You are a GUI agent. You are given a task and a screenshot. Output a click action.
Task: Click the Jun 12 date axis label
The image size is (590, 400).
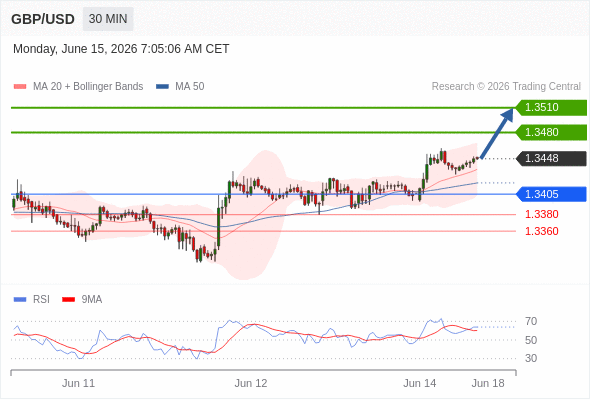point(251,383)
